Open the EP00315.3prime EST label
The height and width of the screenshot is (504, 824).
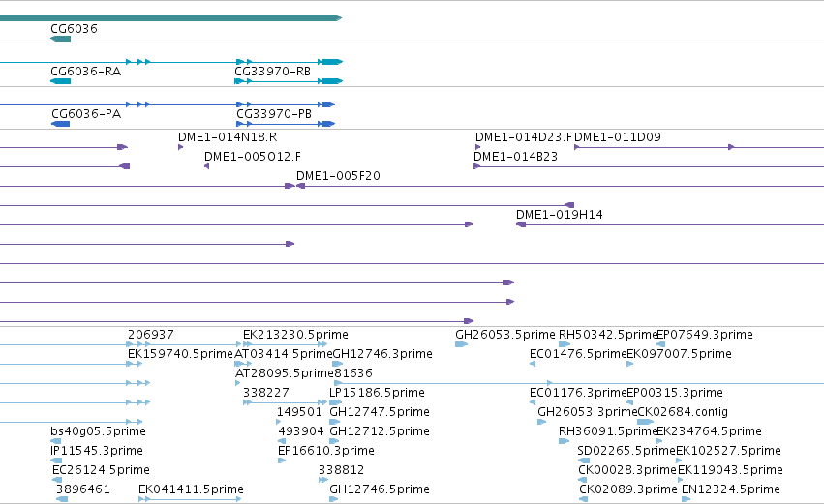click(x=675, y=393)
